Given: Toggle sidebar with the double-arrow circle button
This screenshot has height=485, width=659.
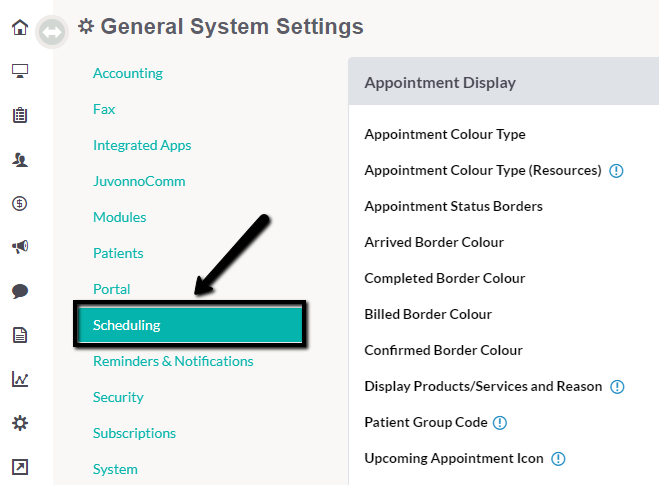Looking at the screenshot, I should [x=52, y=32].
